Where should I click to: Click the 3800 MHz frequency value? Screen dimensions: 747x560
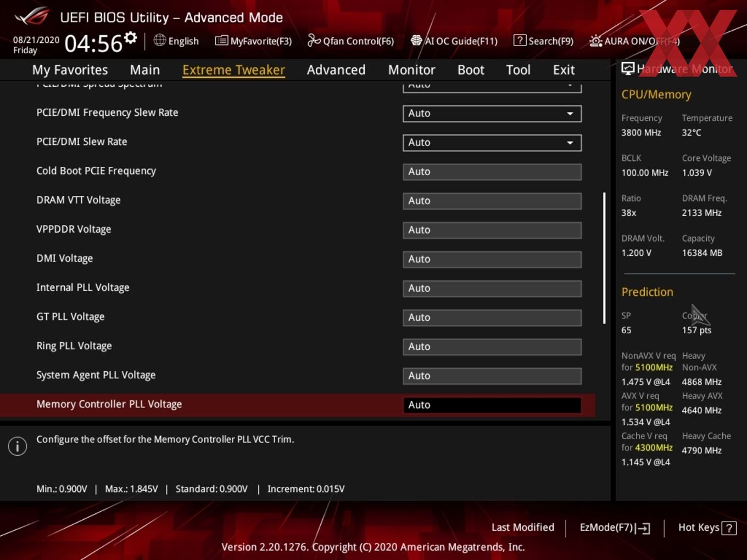pos(641,132)
